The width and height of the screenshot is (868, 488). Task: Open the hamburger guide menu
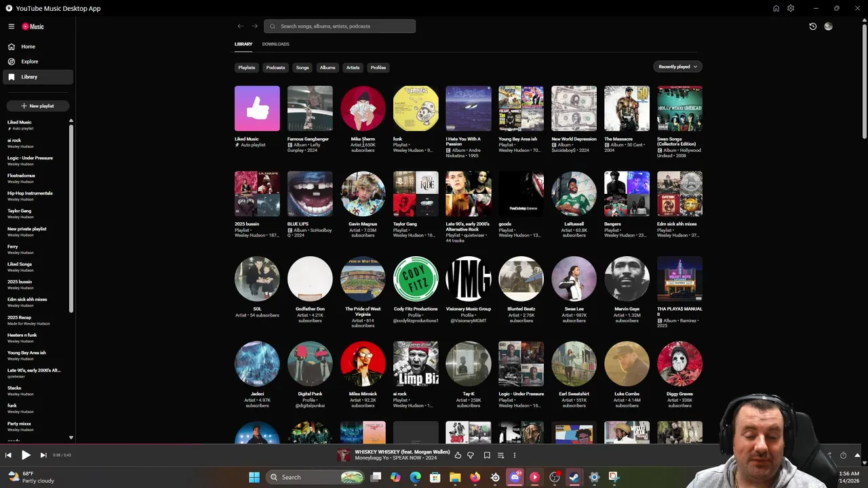click(x=12, y=26)
